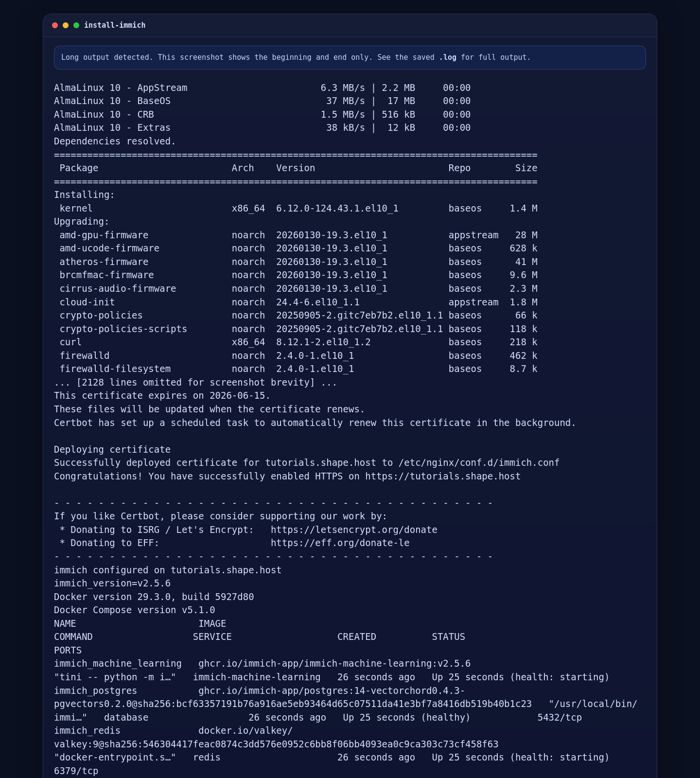Select the firewalld-filesystem package name
Viewport: 700px width, 778px height.
pyautogui.click(x=115, y=369)
